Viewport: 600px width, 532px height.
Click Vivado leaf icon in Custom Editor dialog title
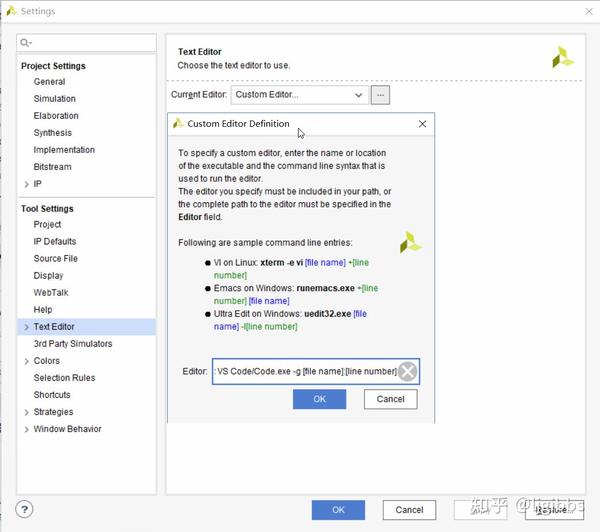coord(178,123)
